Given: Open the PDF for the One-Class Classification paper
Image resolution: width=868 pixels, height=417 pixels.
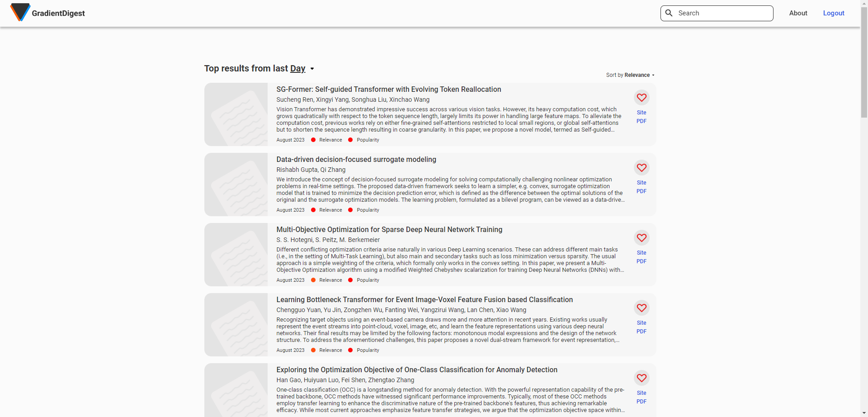Looking at the screenshot, I should 642,402.
